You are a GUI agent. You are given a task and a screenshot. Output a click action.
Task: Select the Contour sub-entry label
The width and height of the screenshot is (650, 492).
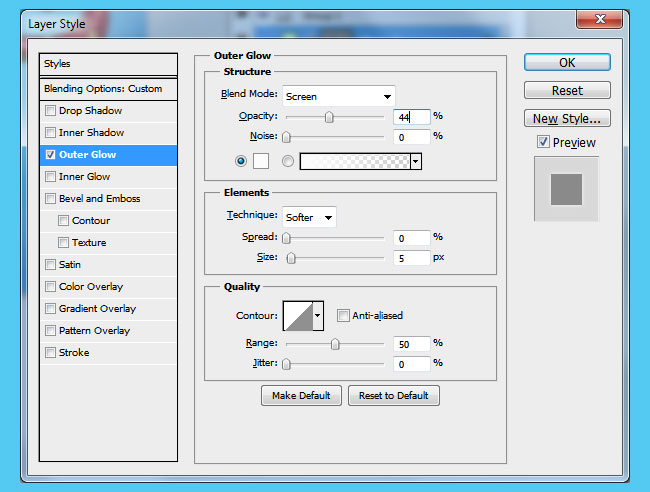[91, 221]
